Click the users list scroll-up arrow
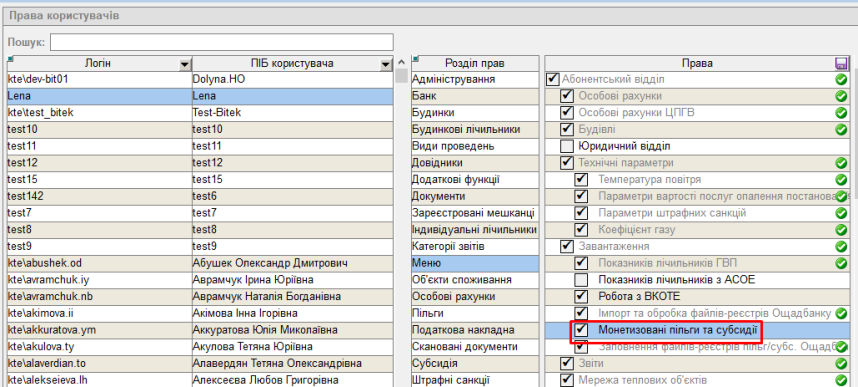This screenshot has height=387, width=858. coord(402,62)
